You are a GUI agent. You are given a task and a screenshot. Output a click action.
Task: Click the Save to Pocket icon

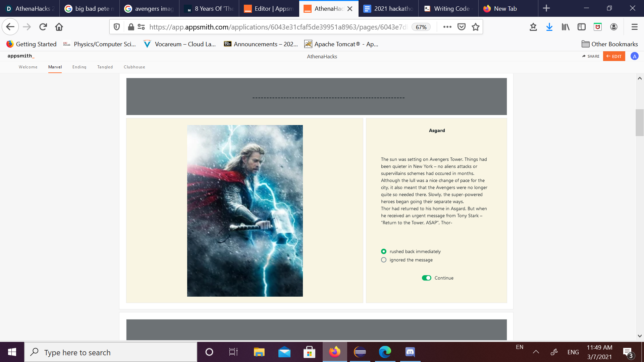462,27
